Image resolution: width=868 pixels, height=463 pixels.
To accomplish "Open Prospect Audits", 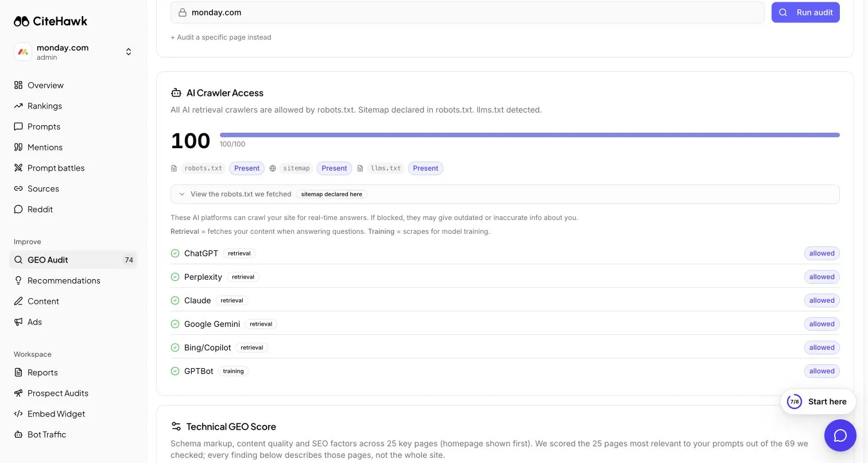I will pyautogui.click(x=73, y=393).
